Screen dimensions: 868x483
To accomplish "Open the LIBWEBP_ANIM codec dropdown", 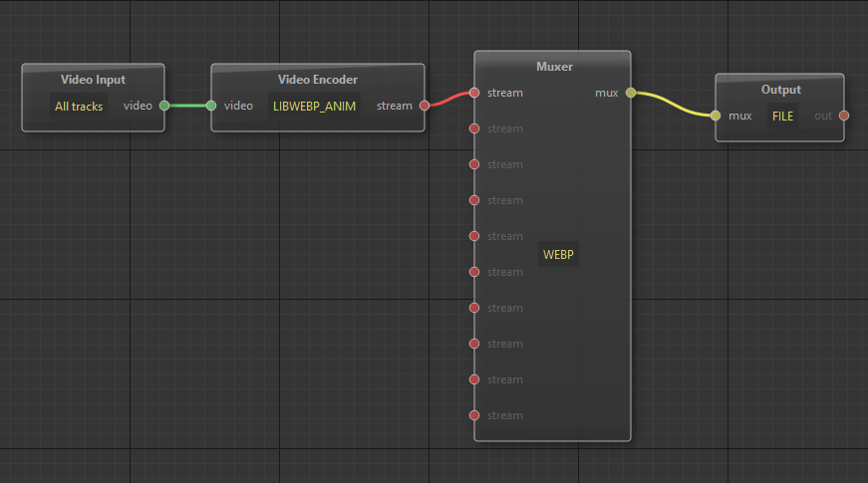I will pyautogui.click(x=314, y=106).
